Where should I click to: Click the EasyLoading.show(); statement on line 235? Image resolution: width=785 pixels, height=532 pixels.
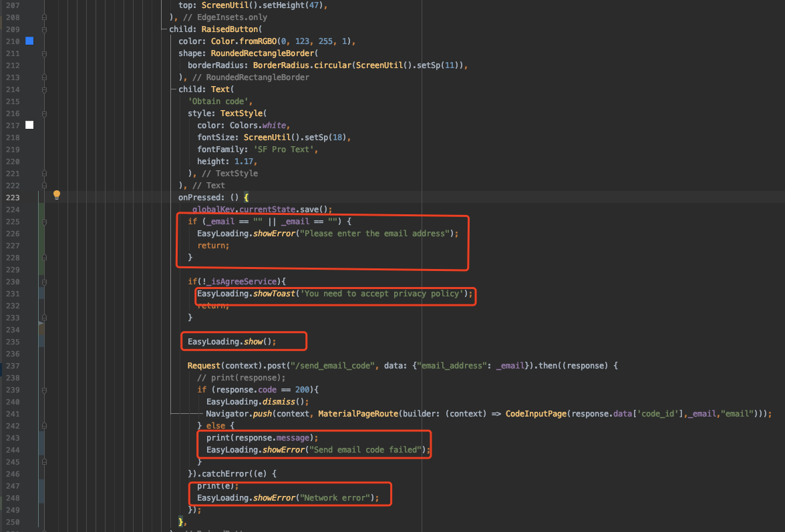pyautogui.click(x=232, y=342)
